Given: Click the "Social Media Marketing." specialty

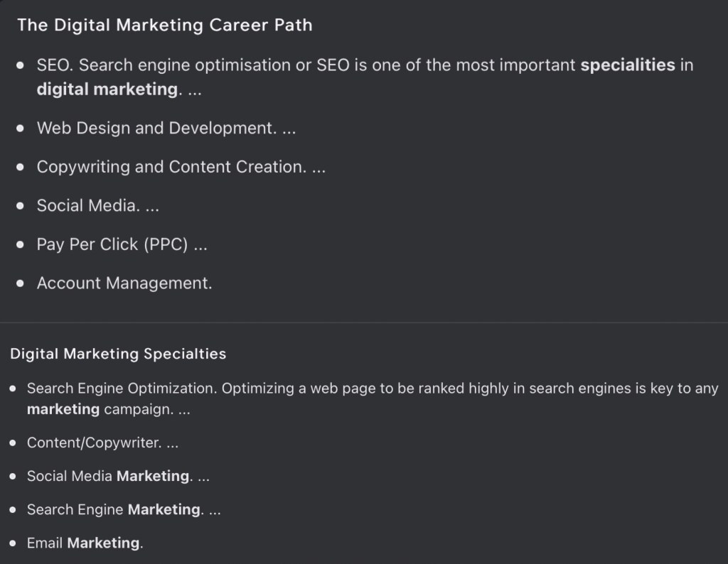Looking at the screenshot, I should tap(109, 476).
